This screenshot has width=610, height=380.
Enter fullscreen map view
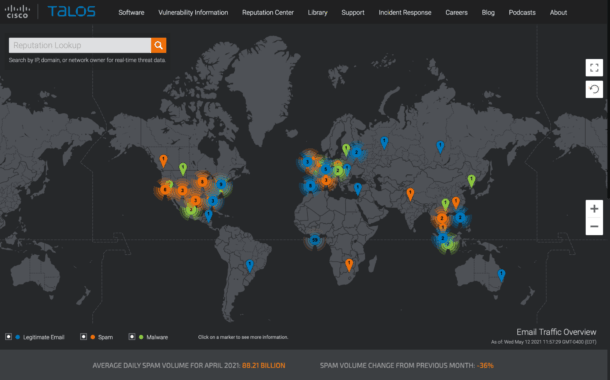point(594,68)
